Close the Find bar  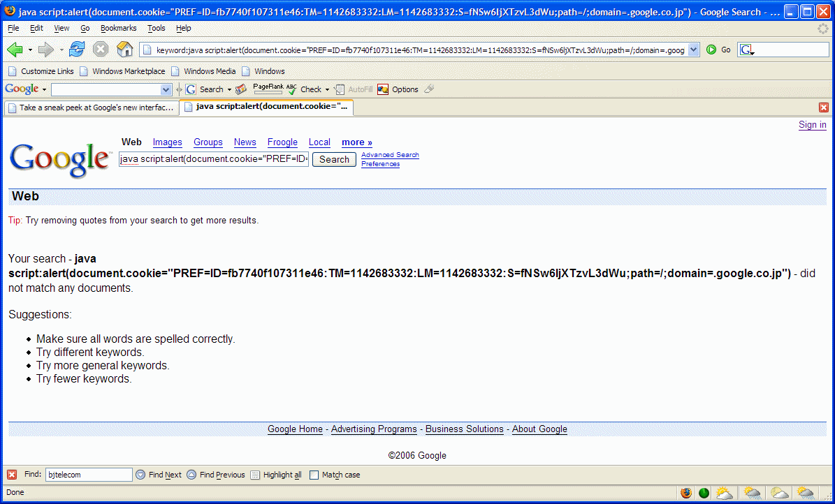tap(12, 474)
